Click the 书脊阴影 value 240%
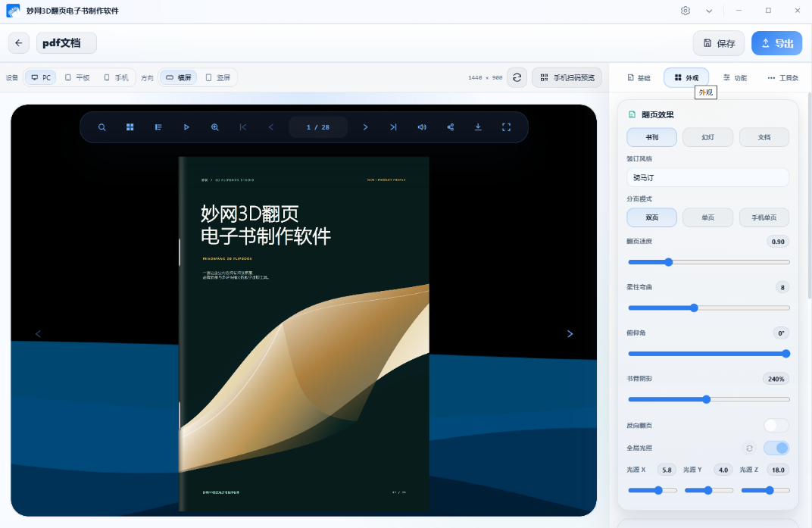Screen dimensions: 812x528 pos(776,379)
